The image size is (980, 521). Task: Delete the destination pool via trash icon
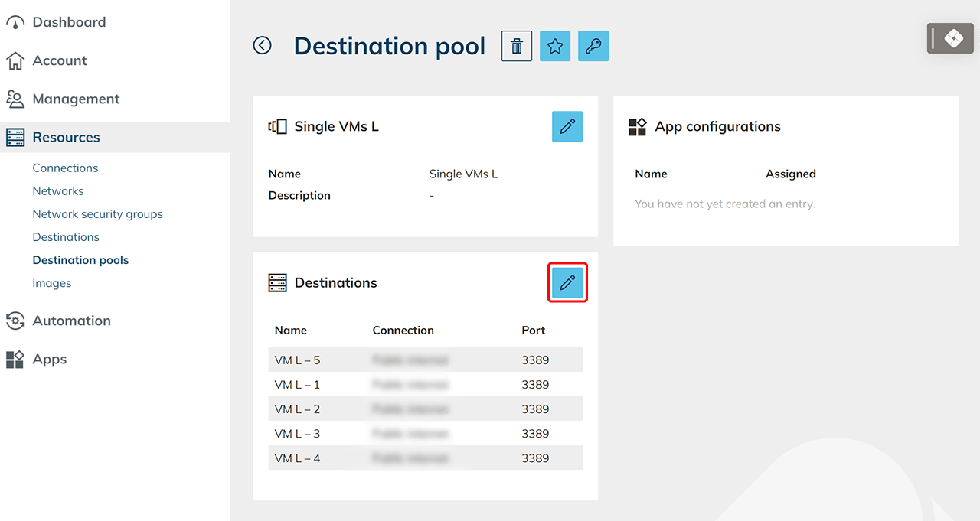(x=517, y=46)
